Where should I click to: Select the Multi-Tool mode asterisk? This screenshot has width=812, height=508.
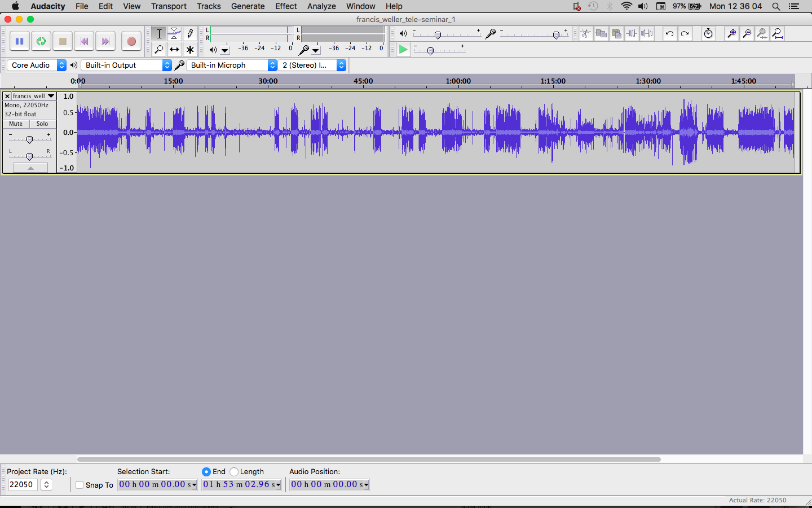190,50
